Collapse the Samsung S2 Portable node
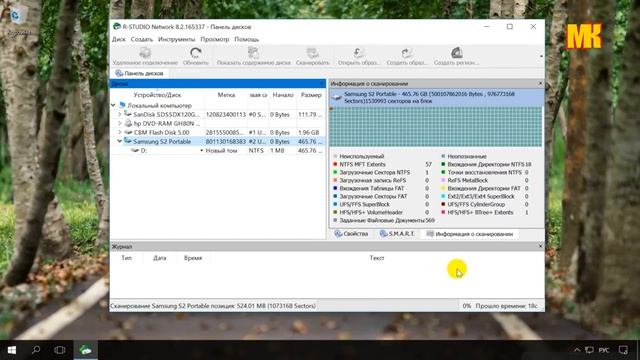Image resolution: width=640 pixels, height=360 pixels. pyautogui.click(x=120, y=141)
